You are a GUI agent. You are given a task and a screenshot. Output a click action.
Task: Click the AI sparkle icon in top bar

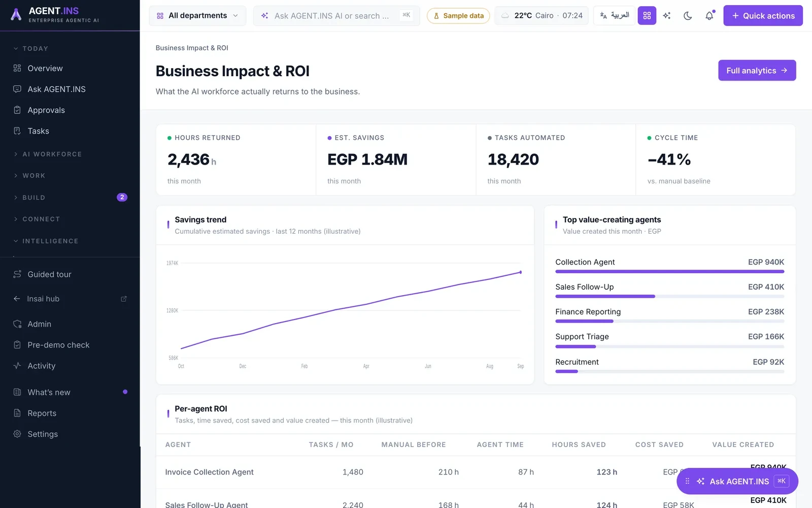tap(667, 16)
